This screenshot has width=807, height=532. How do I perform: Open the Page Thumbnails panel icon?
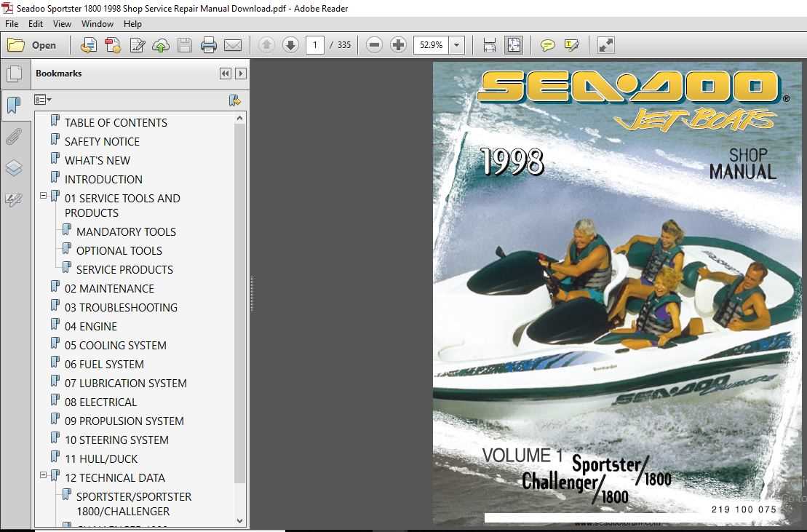pos(14,74)
